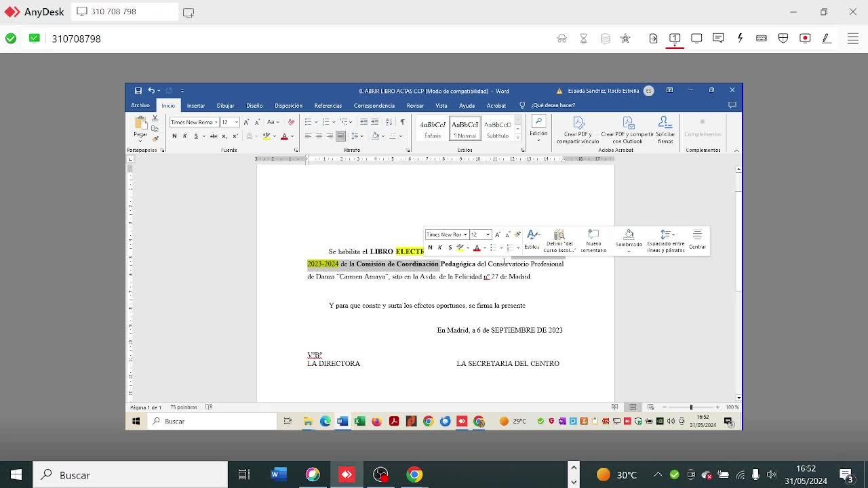Open Estilos from the floating mini toolbar
This screenshot has width=868, height=488.
532,241
